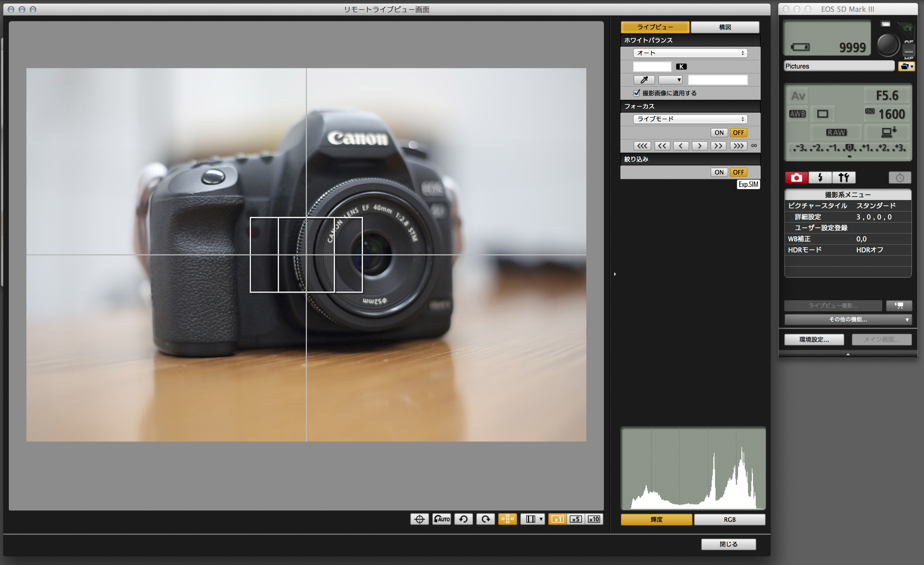Switch histogram to the RGB tab
924x565 pixels.
[x=729, y=520]
